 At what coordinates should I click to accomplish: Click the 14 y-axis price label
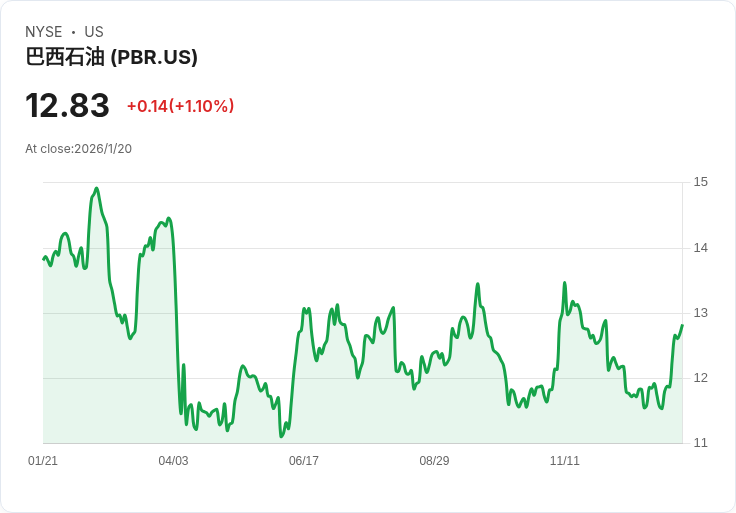click(x=700, y=248)
